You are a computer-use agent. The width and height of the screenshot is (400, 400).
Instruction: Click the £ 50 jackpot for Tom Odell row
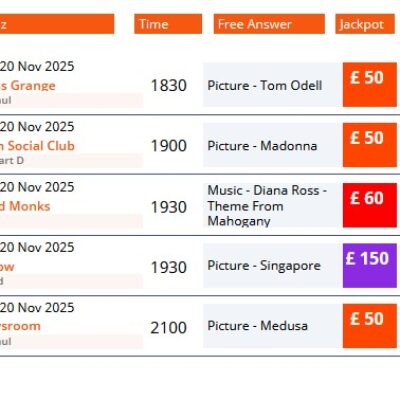tap(370, 85)
